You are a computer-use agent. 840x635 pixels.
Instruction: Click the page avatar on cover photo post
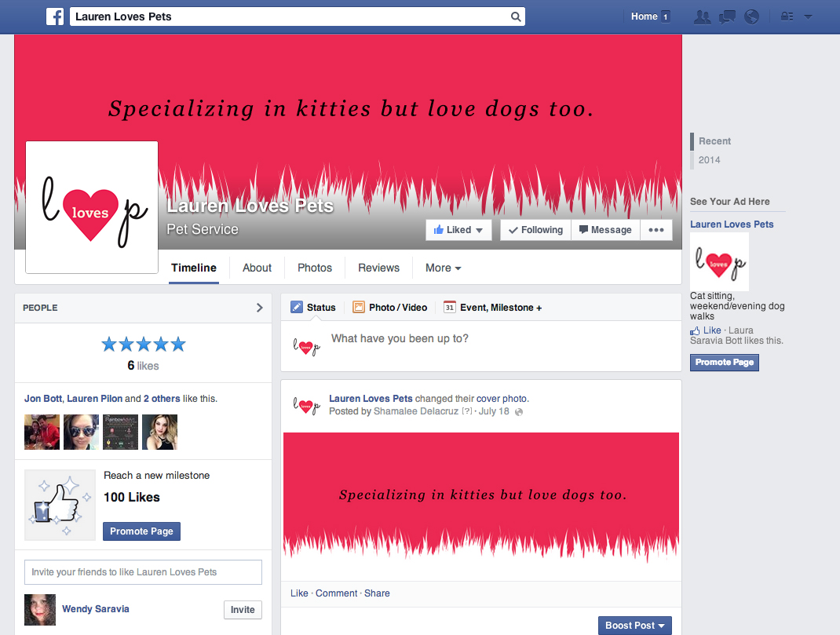coord(306,406)
